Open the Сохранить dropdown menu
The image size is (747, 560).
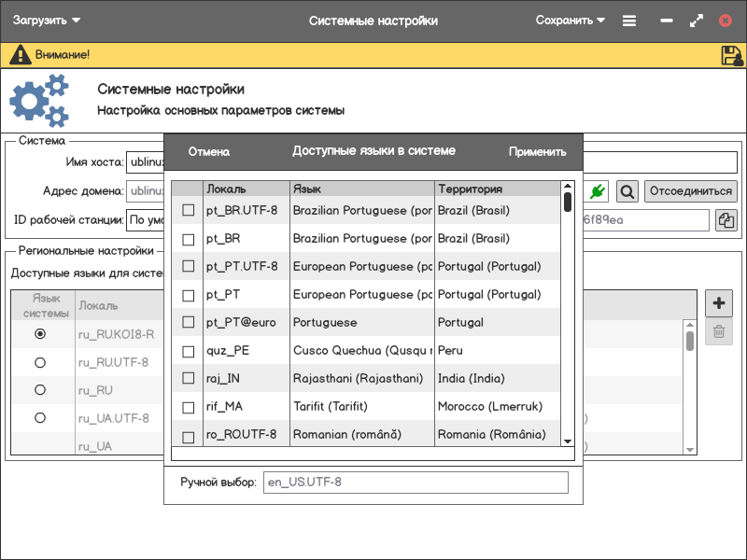(570, 21)
